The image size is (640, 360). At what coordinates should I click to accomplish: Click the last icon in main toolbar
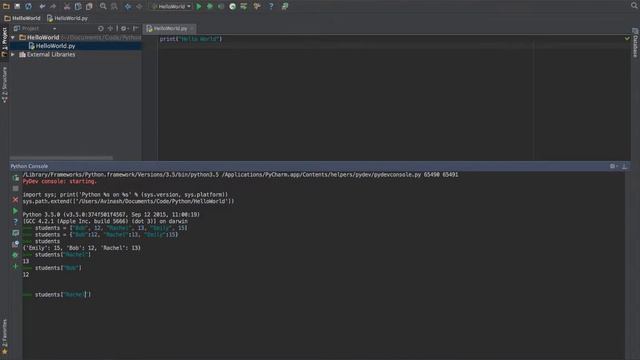click(285, 6)
